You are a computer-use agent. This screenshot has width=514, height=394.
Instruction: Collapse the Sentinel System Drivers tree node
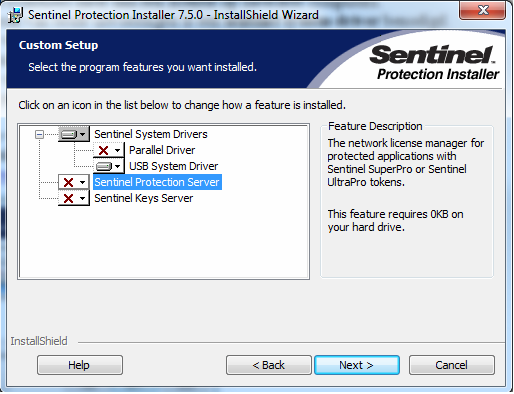[x=39, y=135]
